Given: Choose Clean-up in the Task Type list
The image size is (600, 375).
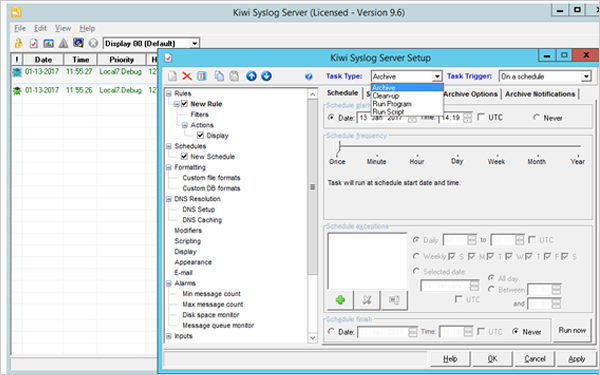Looking at the screenshot, I should pyautogui.click(x=407, y=96).
